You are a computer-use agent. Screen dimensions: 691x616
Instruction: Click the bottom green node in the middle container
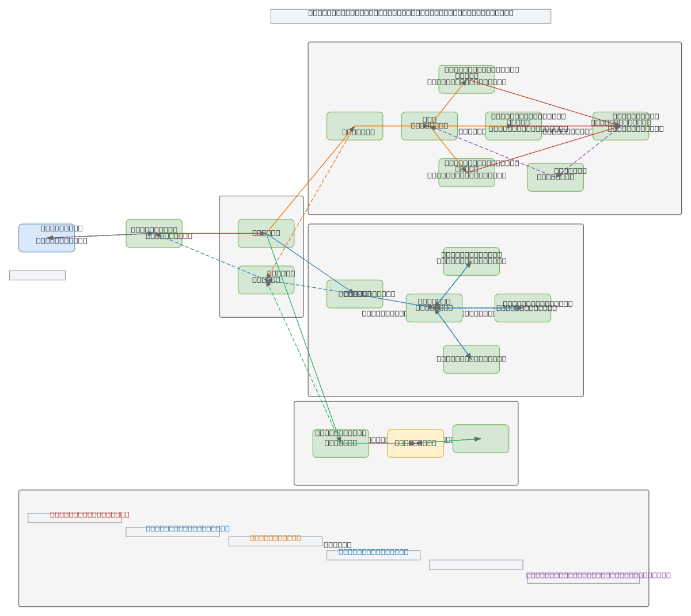point(472,359)
